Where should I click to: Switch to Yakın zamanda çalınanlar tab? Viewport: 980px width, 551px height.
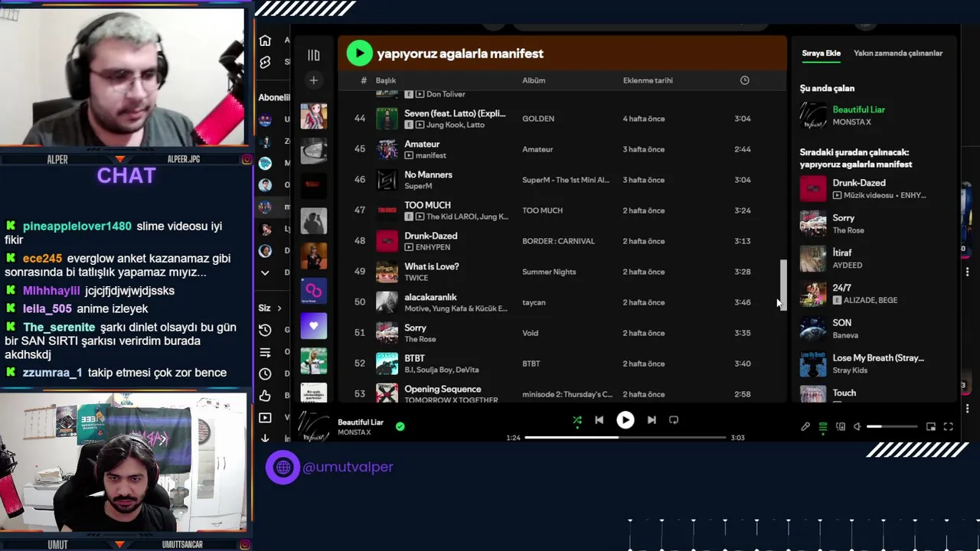click(x=898, y=53)
